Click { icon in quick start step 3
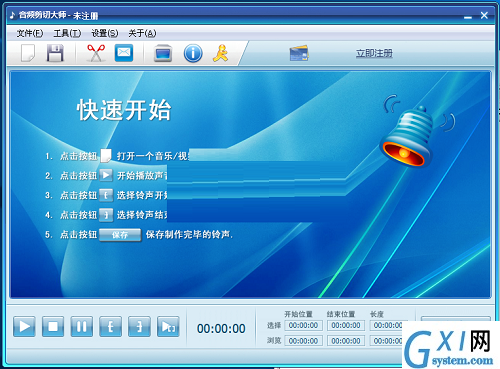 pyautogui.click(x=106, y=195)
